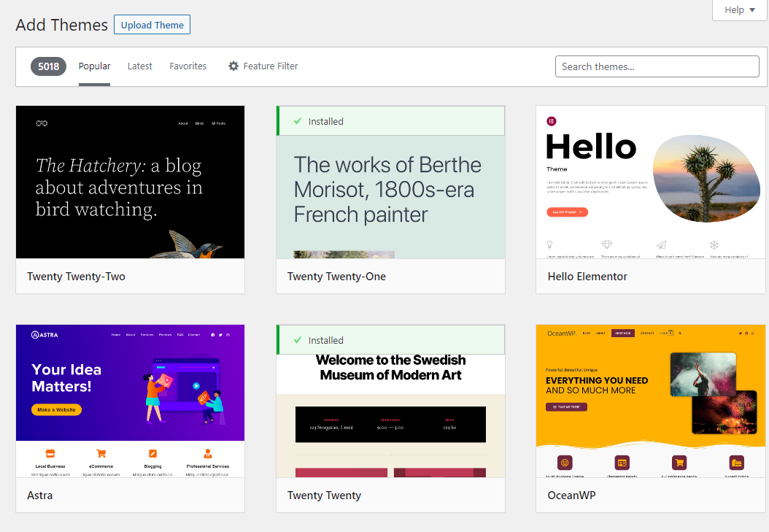The width and height of the screenshot is (769, 532).
Task: Click the Professional Services person icon in Astra preview
Action: (208, 453)
